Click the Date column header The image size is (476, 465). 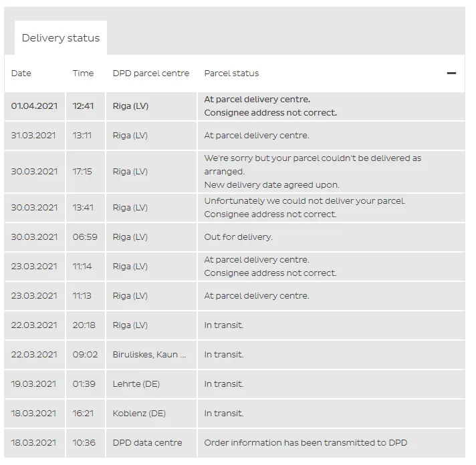[21, 73]
